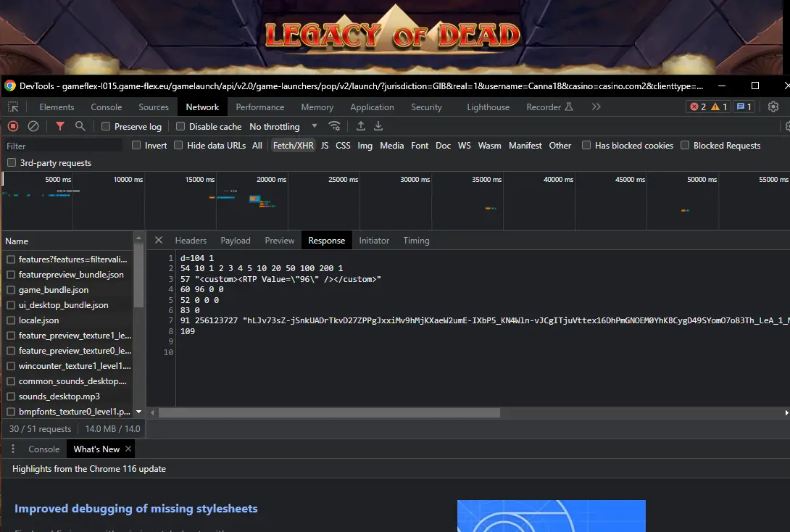Select checkbox for game_bundle.json
Screen dimensions: 790x532
coord(11,290)
